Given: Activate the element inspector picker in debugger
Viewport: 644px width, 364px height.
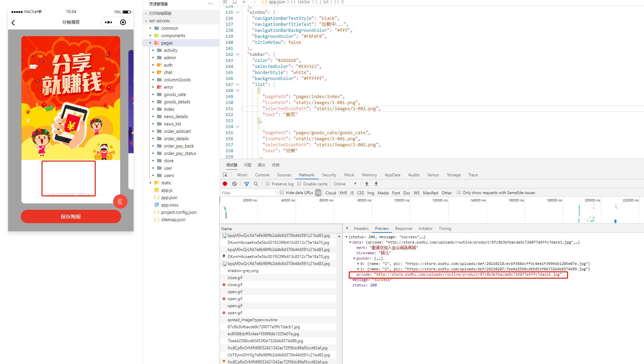Looking at the screenshot, I should [225, 175].
